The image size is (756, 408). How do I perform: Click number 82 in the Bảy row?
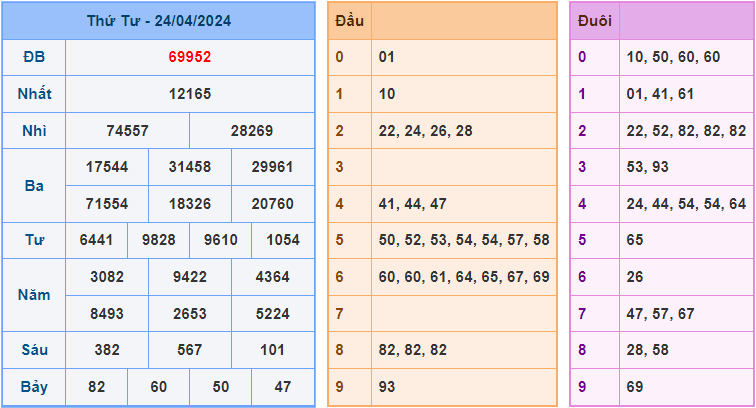point(96,387)
